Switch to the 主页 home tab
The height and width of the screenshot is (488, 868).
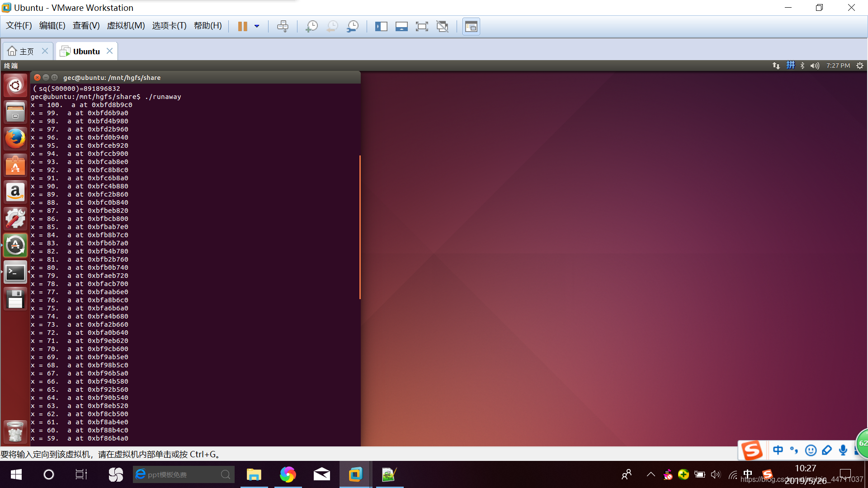21,52
